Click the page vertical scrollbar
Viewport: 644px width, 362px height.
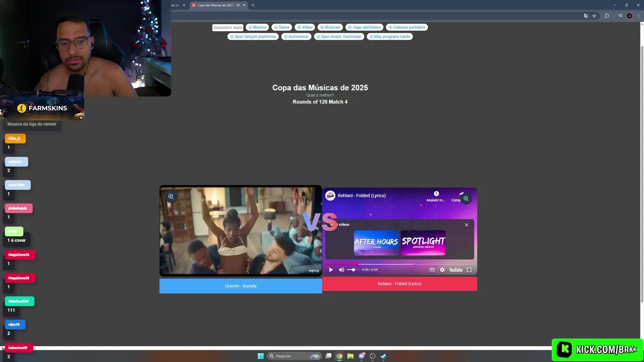tap(641, 173)
